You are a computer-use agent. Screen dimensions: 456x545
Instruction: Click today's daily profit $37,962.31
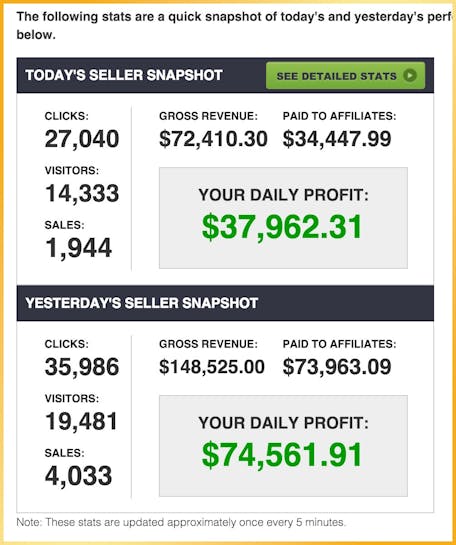tap(282, 227)
